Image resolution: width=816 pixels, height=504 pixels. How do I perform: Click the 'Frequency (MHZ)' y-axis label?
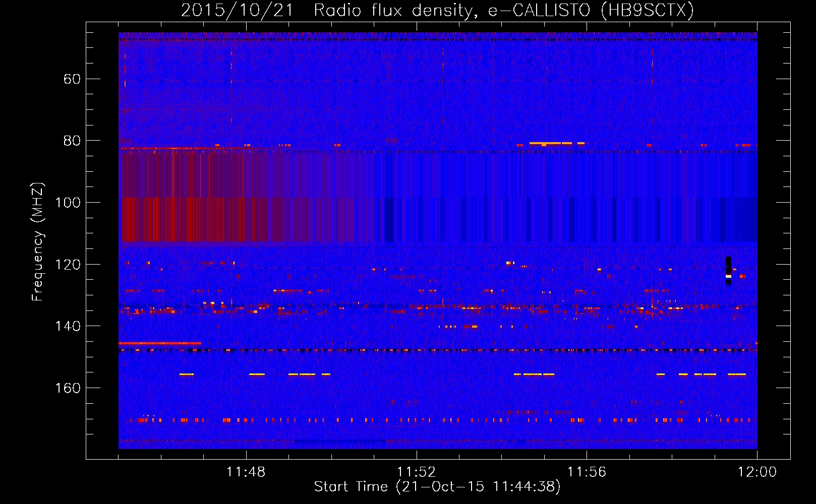(38, 242)
